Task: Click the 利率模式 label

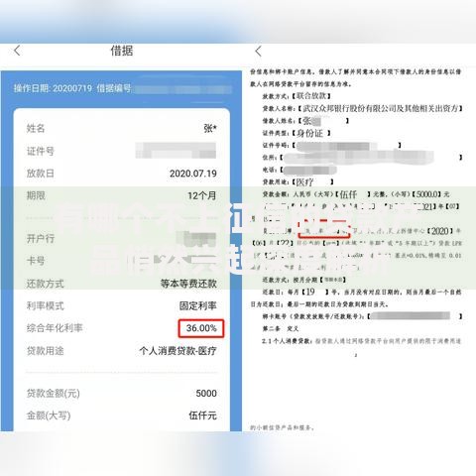Action: 45,305
